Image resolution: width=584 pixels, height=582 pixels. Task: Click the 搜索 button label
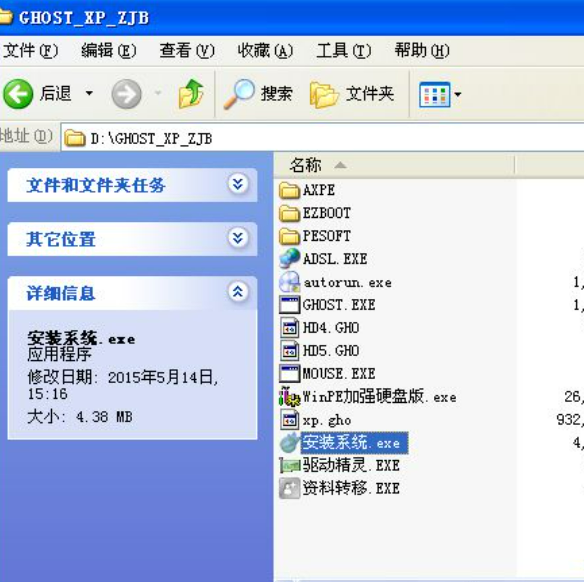click(x=277, y=93)
